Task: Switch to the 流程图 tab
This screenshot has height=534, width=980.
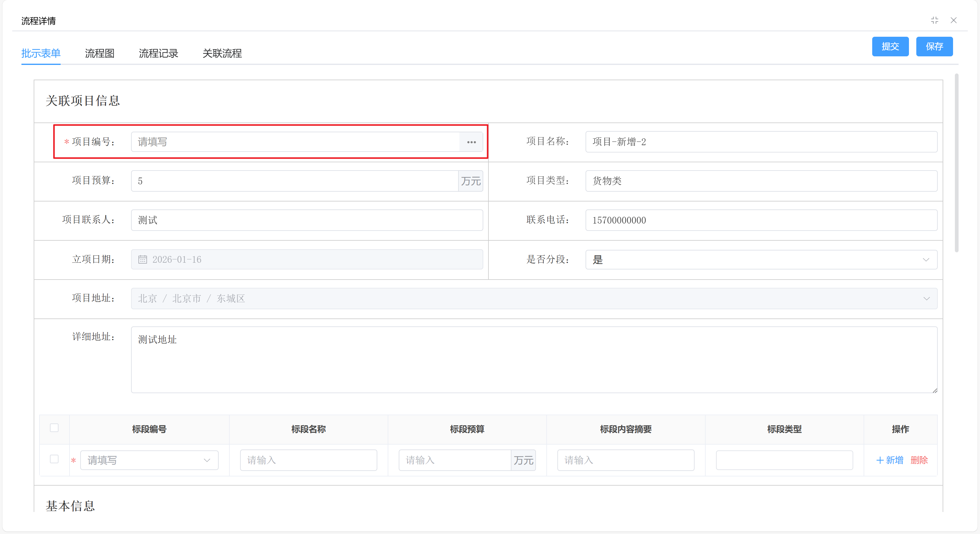Action: (100, 53)
